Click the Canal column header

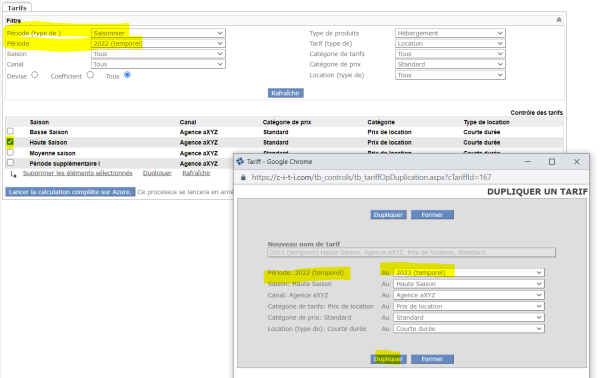pyautogui.click(x=188, y=122)
